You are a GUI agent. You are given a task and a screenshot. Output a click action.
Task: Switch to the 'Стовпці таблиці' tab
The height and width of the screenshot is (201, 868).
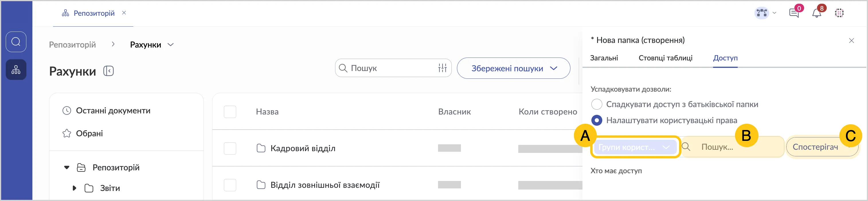[665, 58]
